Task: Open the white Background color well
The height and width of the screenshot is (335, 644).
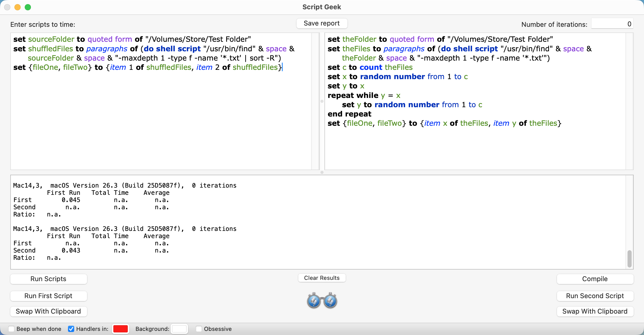Action: (179, 329)
